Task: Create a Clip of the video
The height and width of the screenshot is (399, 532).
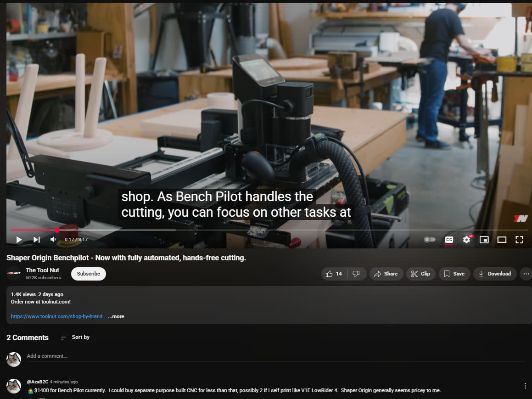Action: [x=420, y=274]
